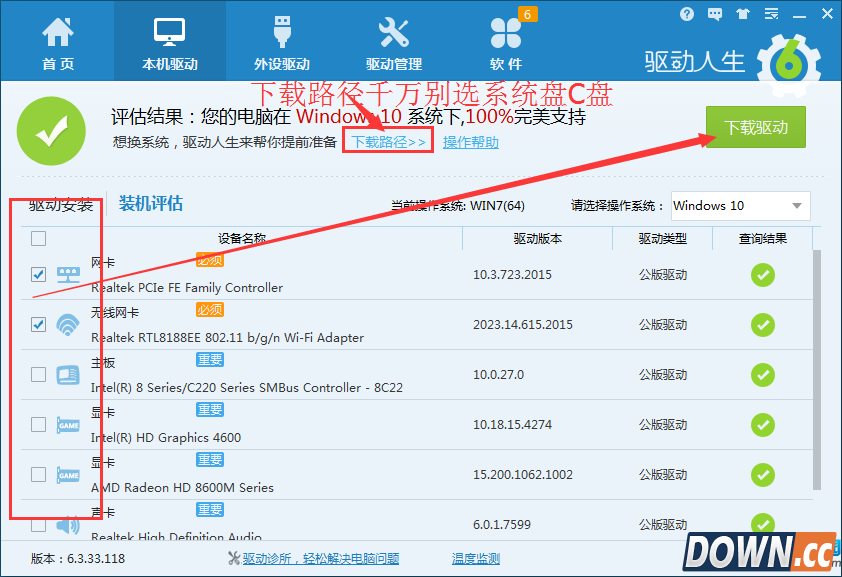Toggle the select-all checkbox in table header

[x=39, y=238]
